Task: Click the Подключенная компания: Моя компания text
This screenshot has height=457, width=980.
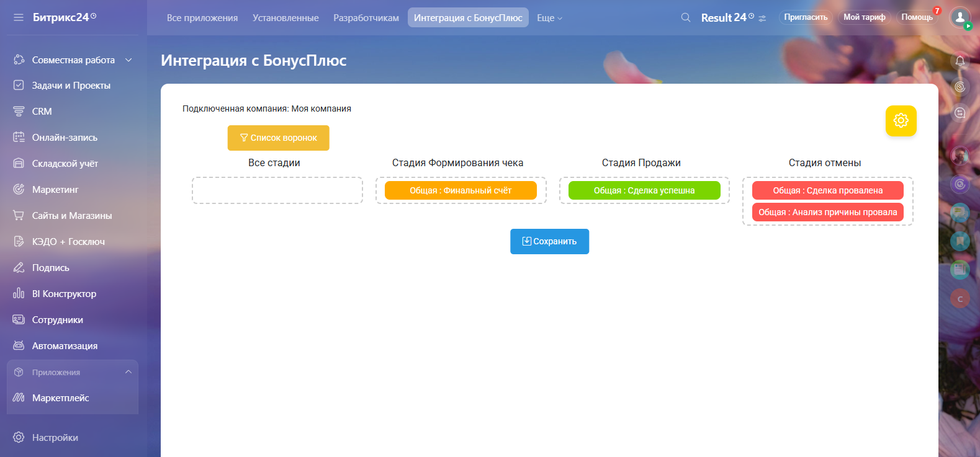Action: (x=267, y=109)
